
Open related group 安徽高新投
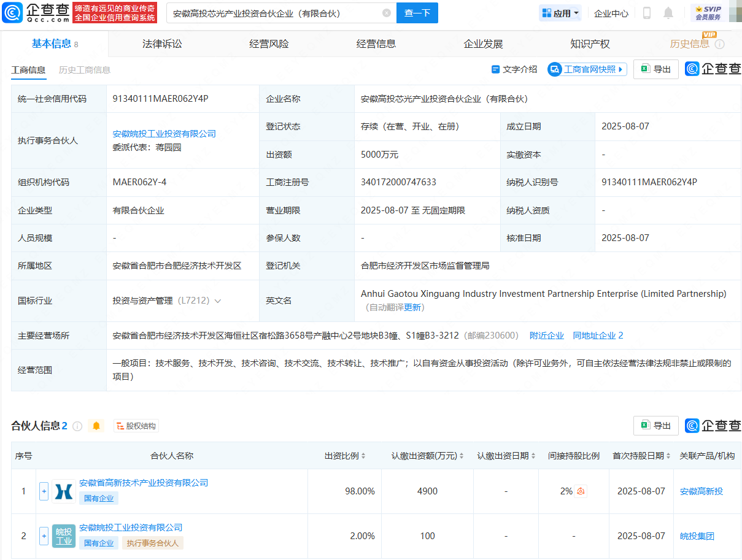tap(701, 491)
